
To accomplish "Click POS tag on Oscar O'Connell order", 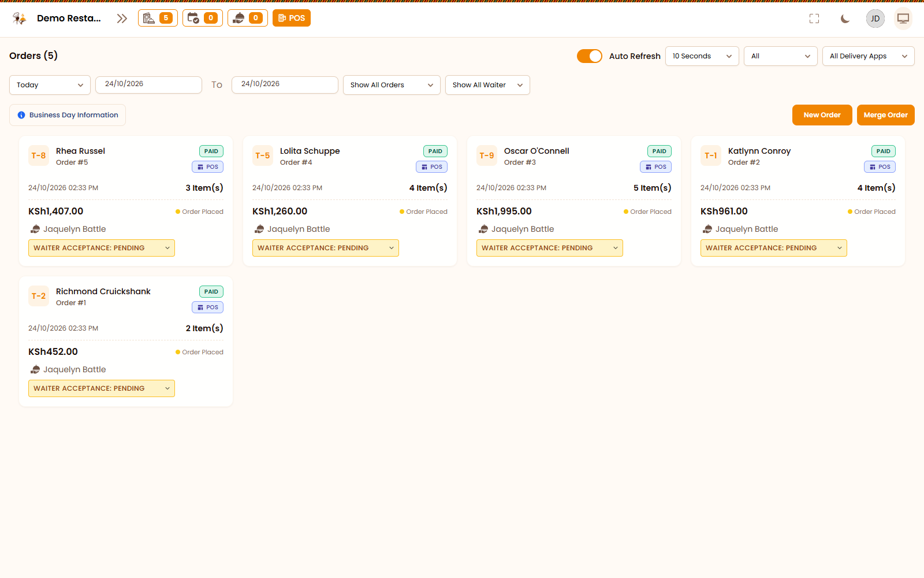I will pyautogui.click(x=656, y=167).
